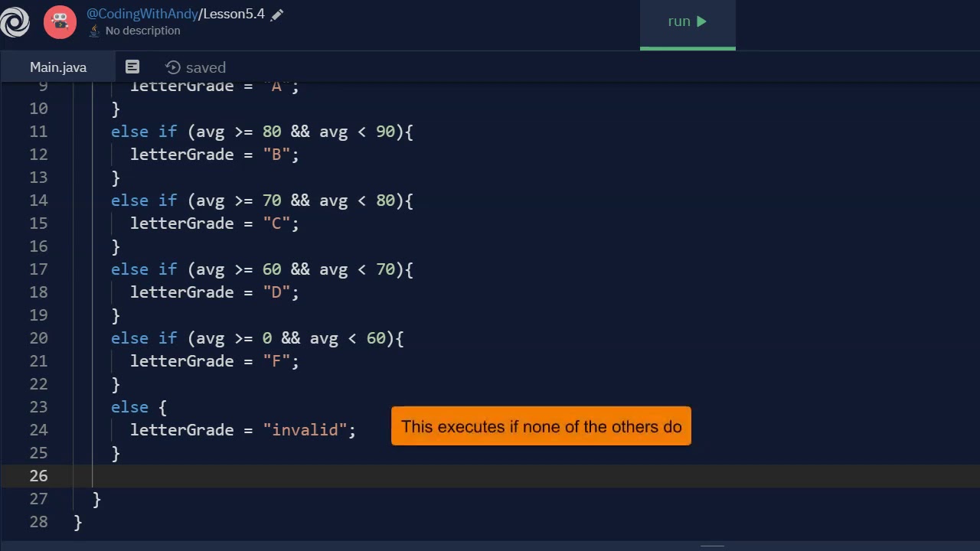980x551 pixels.
Task: Click the else if on line 14
Action: [144, 201]
